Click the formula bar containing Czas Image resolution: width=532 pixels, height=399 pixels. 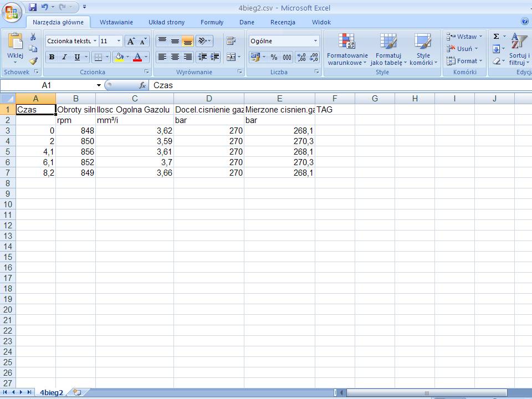340,85
